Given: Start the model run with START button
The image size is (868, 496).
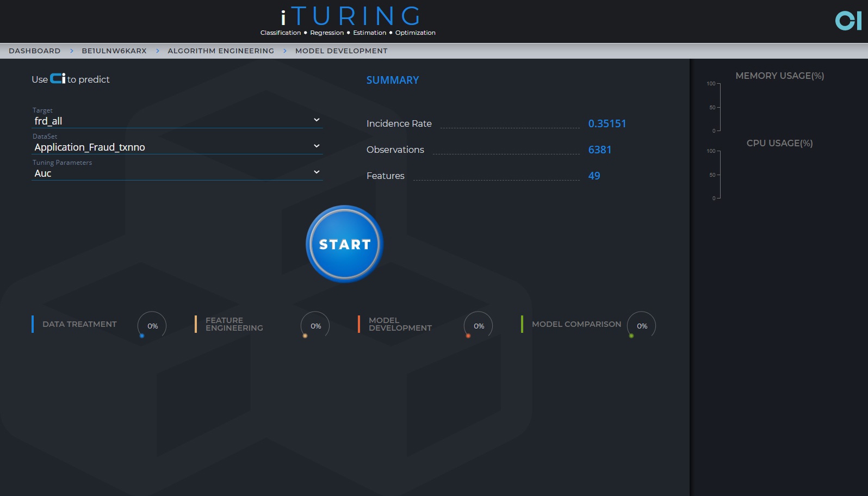Looking at the screenshot, I should (x=345, y=244).
